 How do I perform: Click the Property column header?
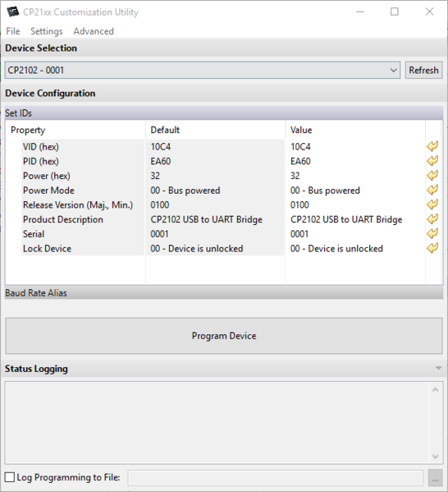[x=75, y=130]
